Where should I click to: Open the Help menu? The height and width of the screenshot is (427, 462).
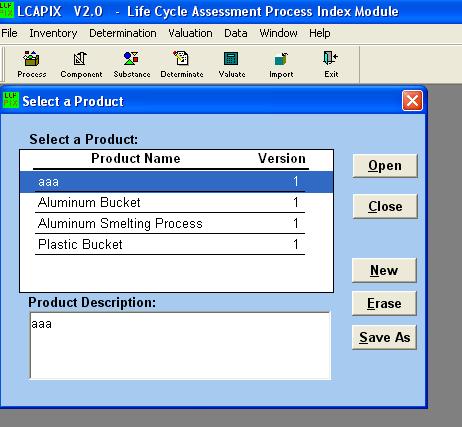[320, 33]
